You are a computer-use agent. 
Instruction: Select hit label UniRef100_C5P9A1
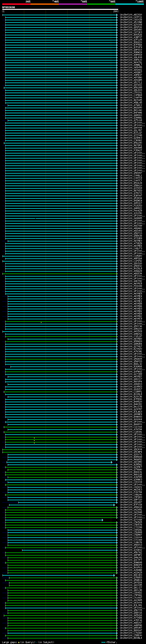click(x=131, y=595)
